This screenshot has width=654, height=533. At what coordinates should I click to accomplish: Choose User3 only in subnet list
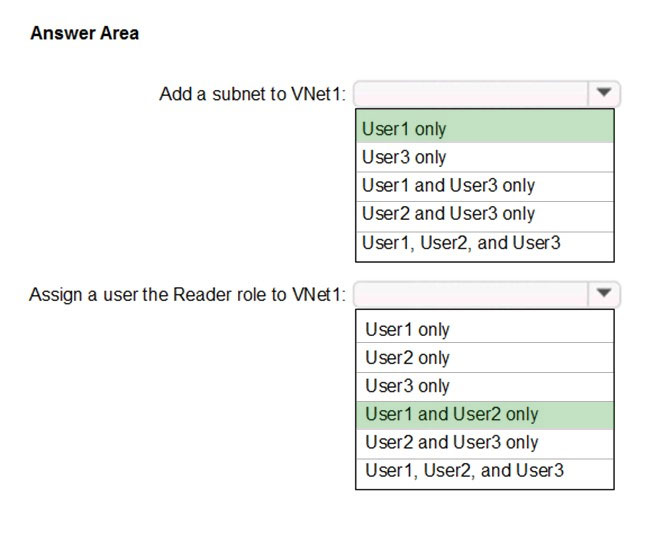coord(485,157)
